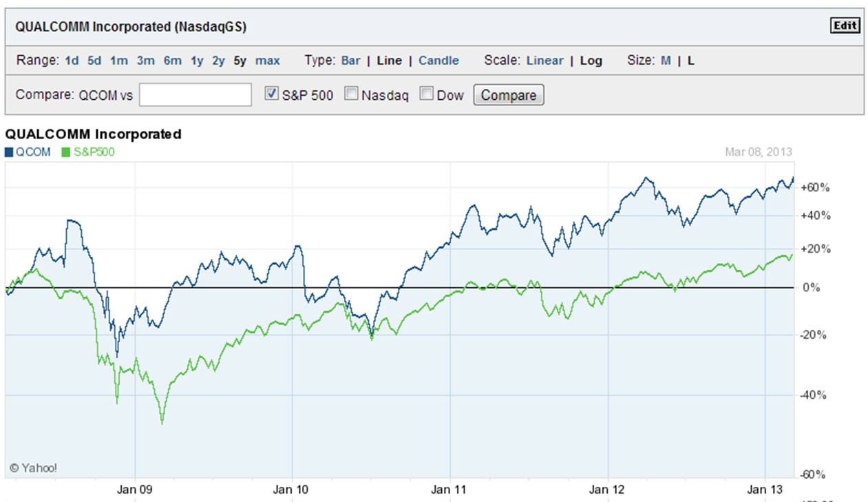Screen dimensions: 868x502
Task: Set range to 5d
Action: (x=94, y=61)
